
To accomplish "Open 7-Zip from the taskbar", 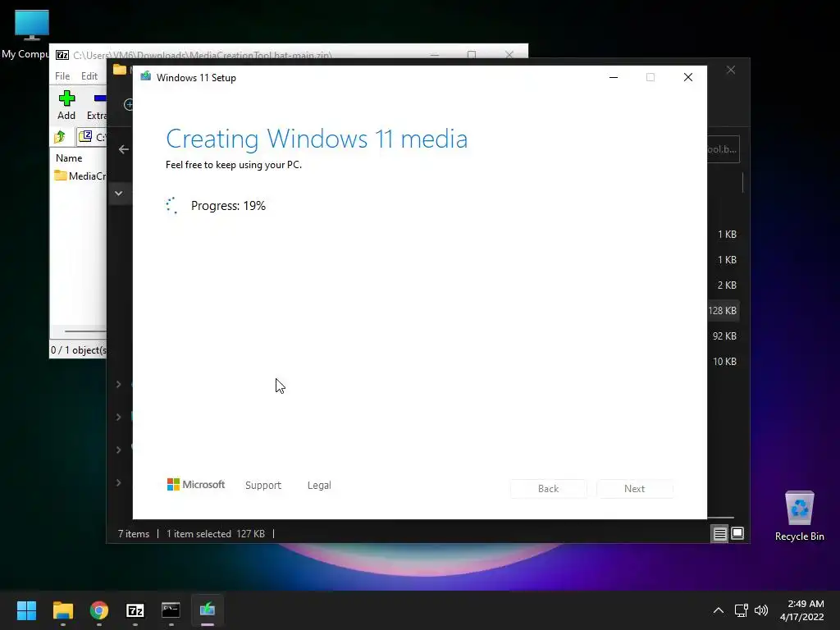I will tap(135, 610).
